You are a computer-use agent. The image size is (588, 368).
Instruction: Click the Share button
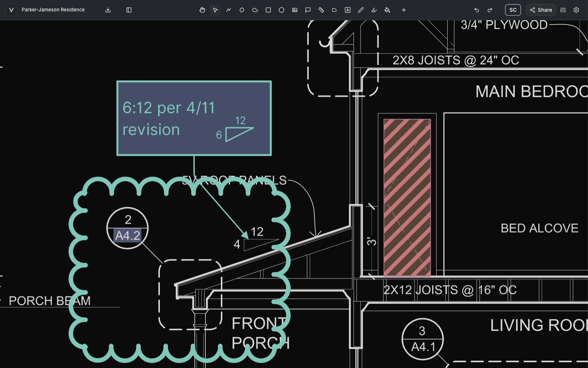pos(541,10)
